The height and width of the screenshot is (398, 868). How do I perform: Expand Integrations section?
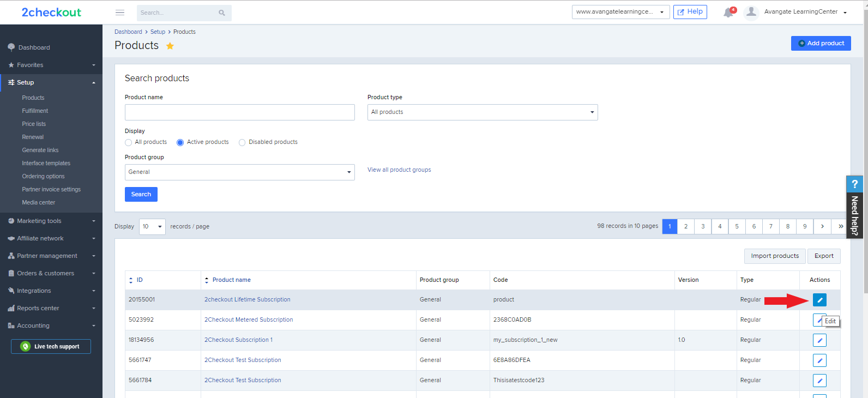(51, 291)
